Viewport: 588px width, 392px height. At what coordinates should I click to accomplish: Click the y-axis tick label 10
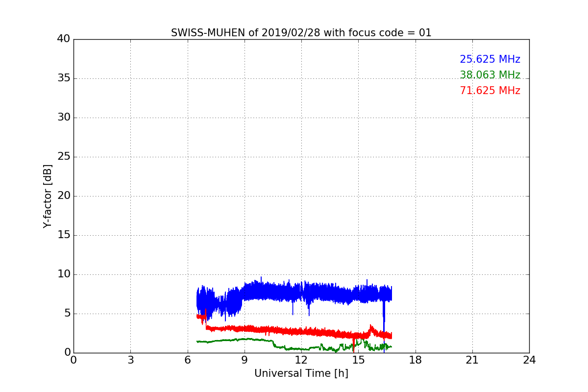[x=64, y=274]
